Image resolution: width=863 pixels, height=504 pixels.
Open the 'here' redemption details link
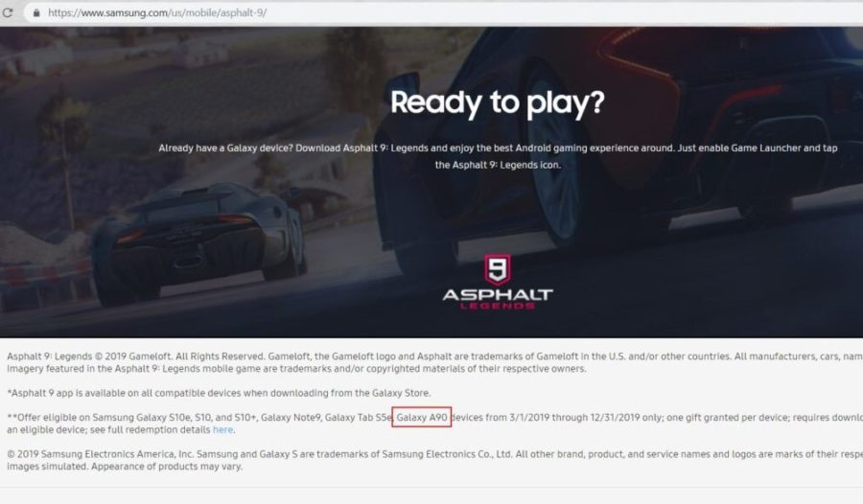[222, 429]
